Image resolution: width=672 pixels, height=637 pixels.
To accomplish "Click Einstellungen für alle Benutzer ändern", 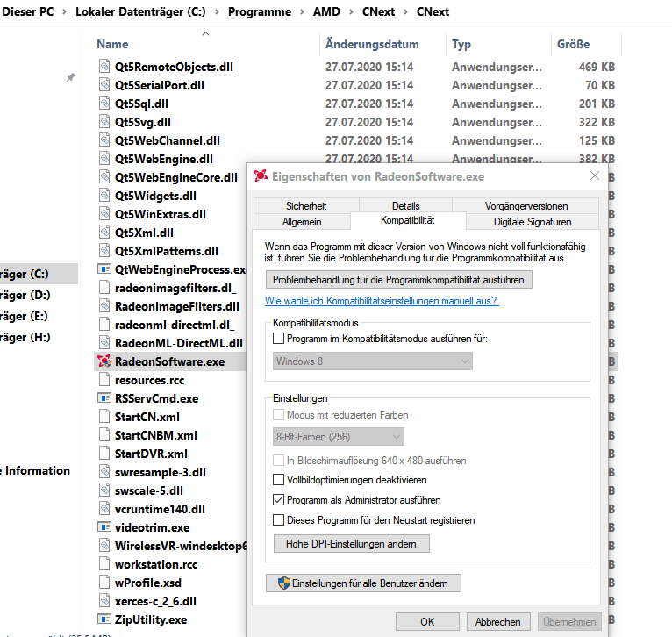I will tap(363, 583).
